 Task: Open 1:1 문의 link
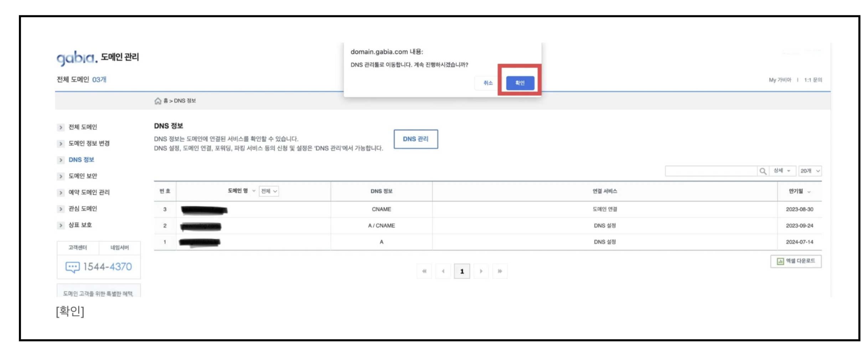pyautogui.click(x=813, y=80)
